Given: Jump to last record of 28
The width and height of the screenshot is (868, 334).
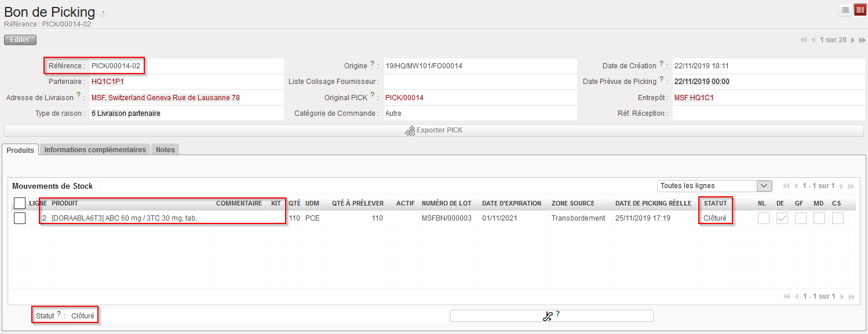Looking at the screenshot, I should (x=862, y=40).
